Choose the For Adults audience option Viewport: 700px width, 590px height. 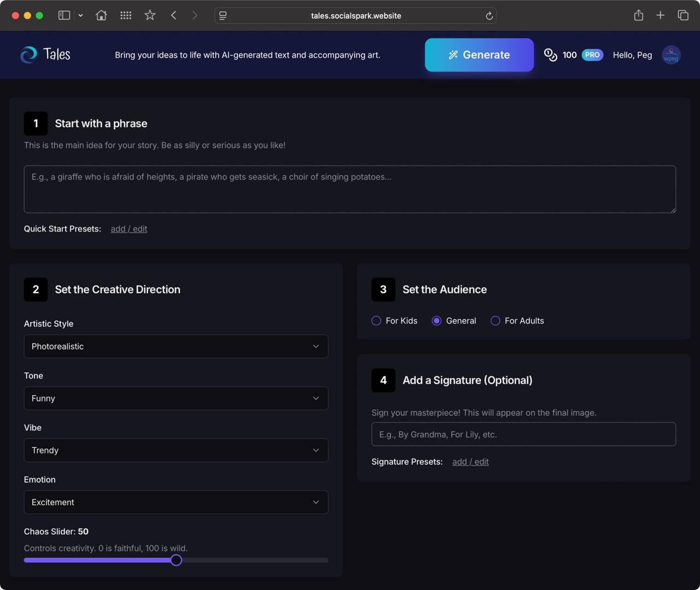(x=496, y=321)
